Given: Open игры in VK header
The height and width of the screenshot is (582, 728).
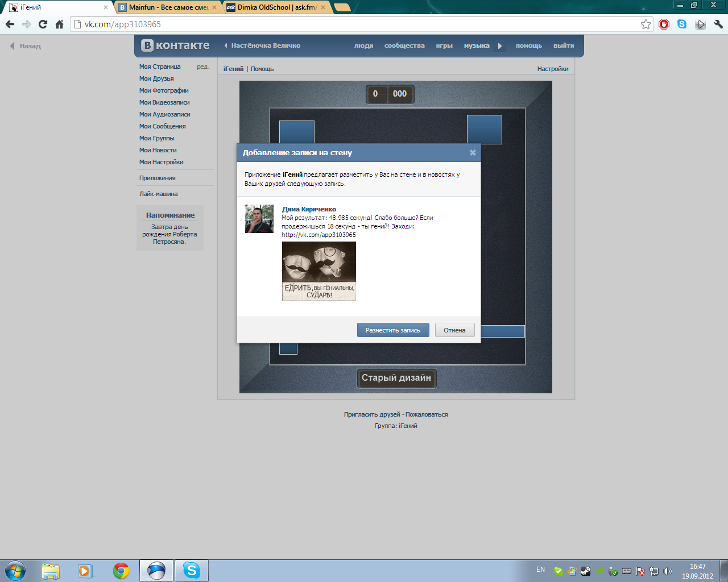Looking at the screenshot, I should click(444, 45).
